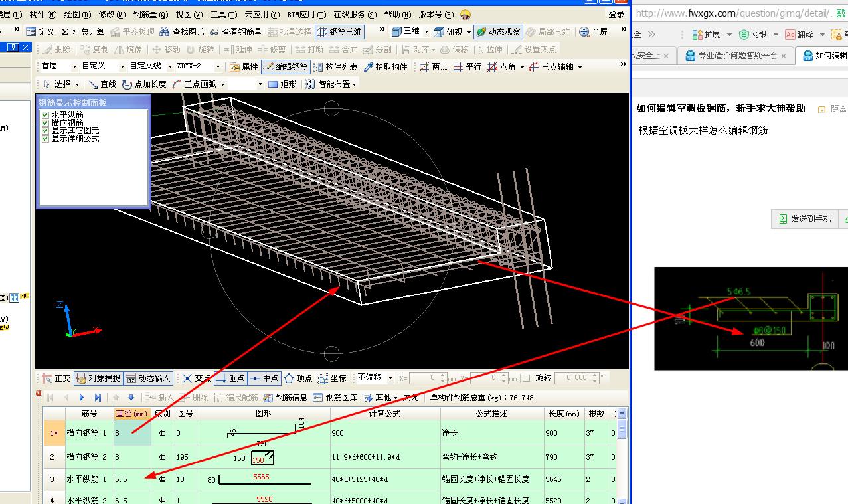Viewport: 848px width, 504px height.
Task: Toggle 正交 orthogonal mode
Action: [x=56, y=378]
